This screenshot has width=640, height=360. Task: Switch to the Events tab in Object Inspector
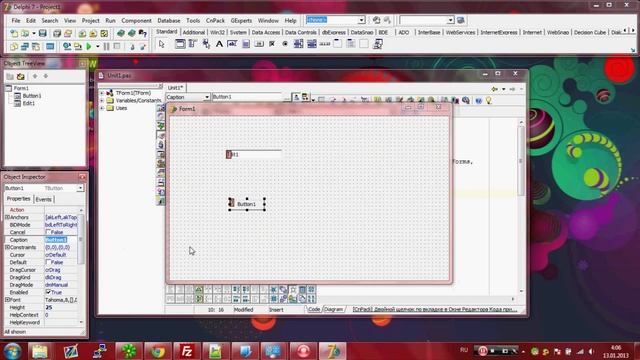click(43, 200)
